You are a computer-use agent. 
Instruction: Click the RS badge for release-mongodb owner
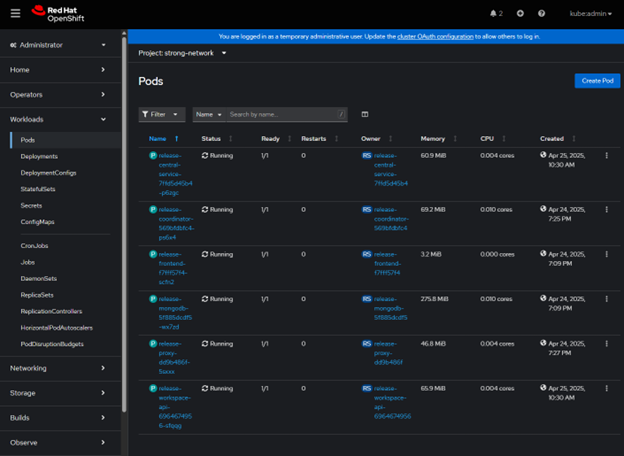click(367, 299)
